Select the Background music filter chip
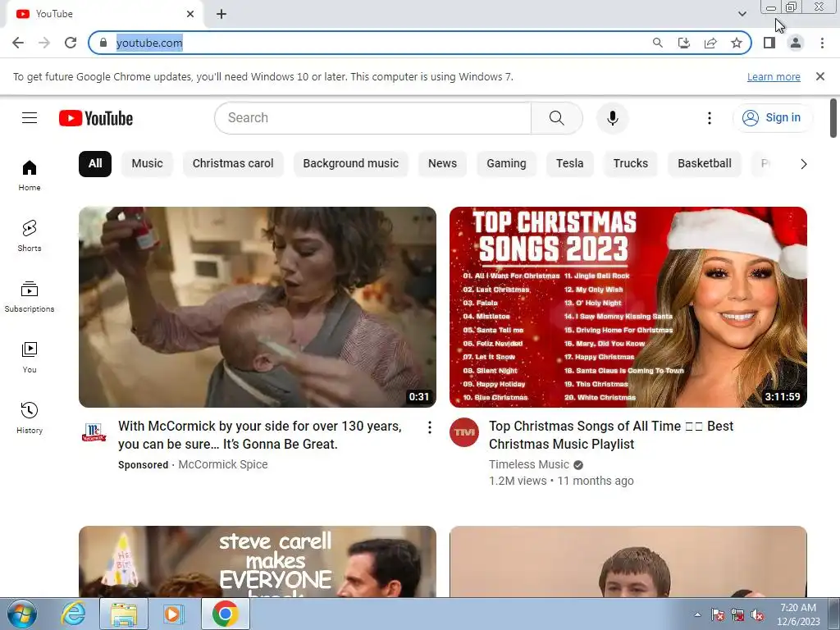This screenshot has width=840, height=630. pos(351,163)
